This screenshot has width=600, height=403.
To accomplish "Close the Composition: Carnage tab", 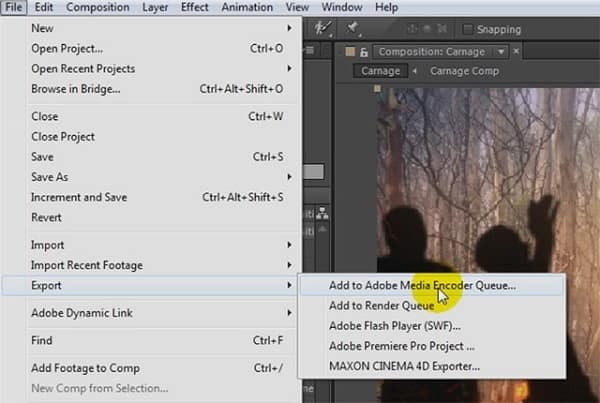I will 516,51.
